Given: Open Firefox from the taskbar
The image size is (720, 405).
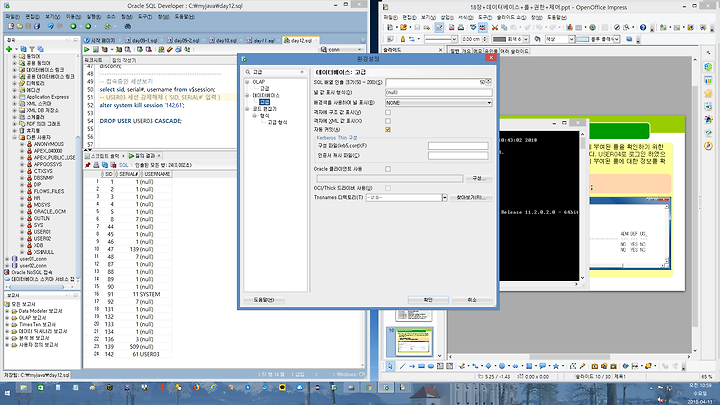Looking at the screenshot, I should coord(196,388).
